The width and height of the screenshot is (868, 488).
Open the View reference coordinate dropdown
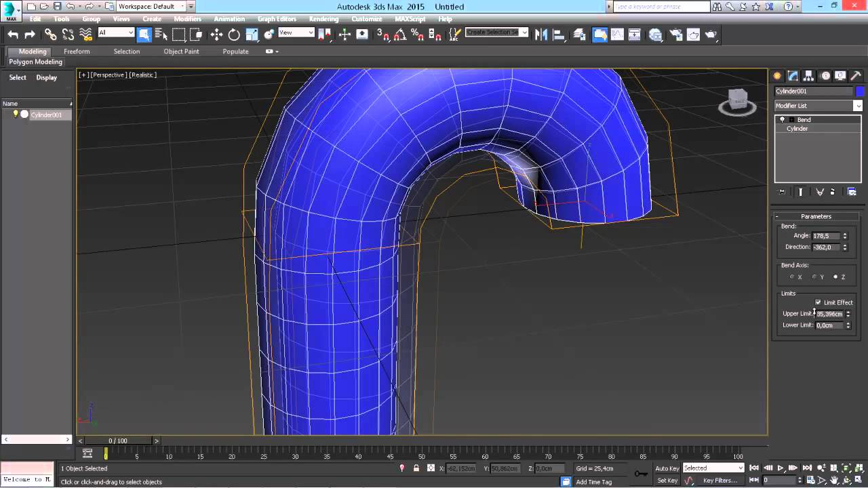(x=296, y=33)
